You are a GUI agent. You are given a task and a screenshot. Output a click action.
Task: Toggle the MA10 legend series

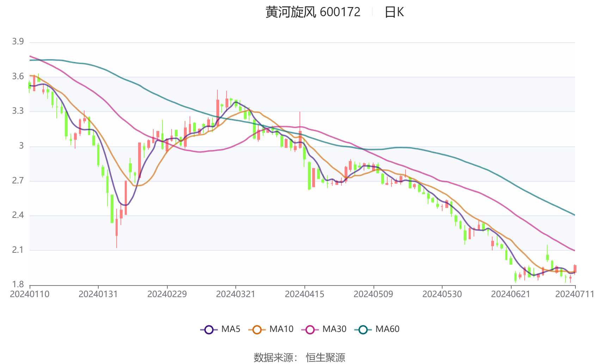tap(271, 329)
